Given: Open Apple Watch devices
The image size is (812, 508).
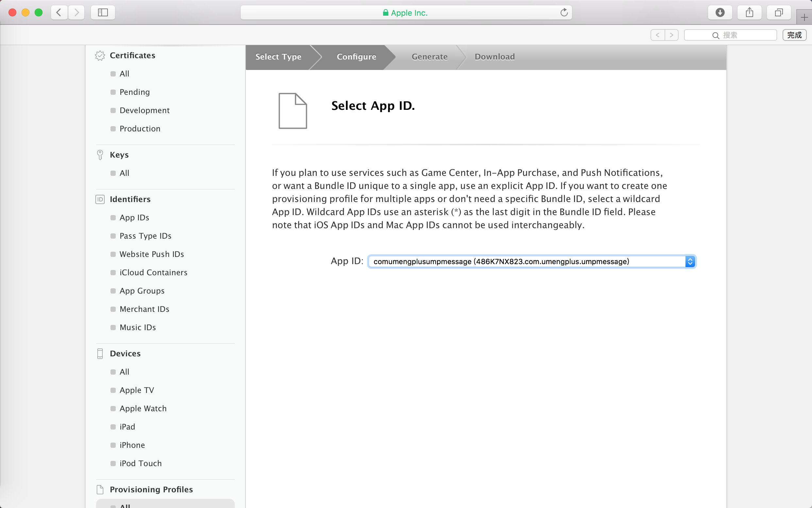Looking at the screenshot, I should pos(143,409).
